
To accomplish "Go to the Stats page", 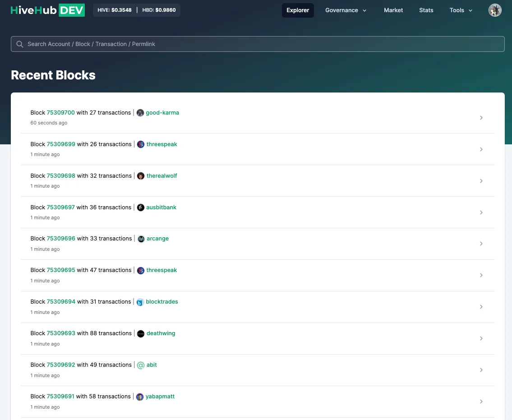I will pyautogui.click(x=426, y=10).
